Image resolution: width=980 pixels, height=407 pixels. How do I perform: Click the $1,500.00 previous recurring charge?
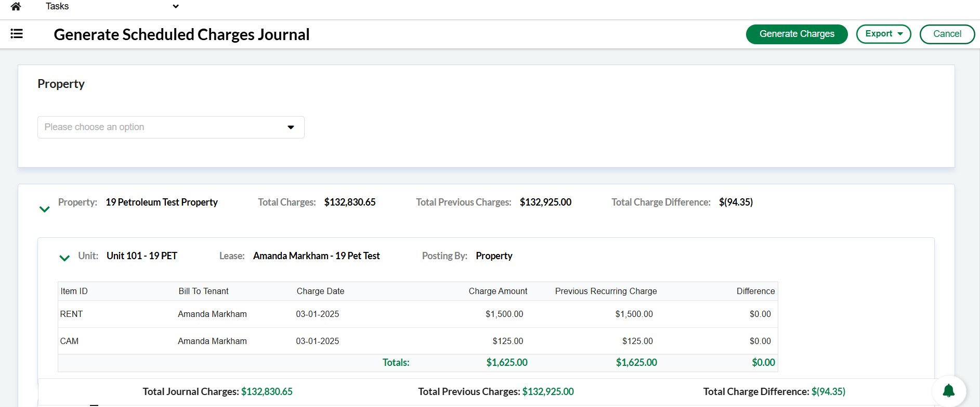click(x=634, y=314)
